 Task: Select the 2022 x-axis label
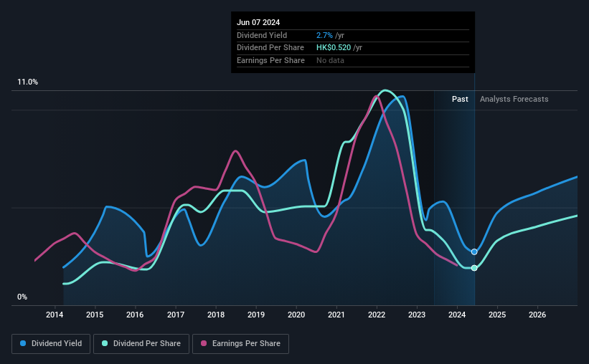(377, 315)
